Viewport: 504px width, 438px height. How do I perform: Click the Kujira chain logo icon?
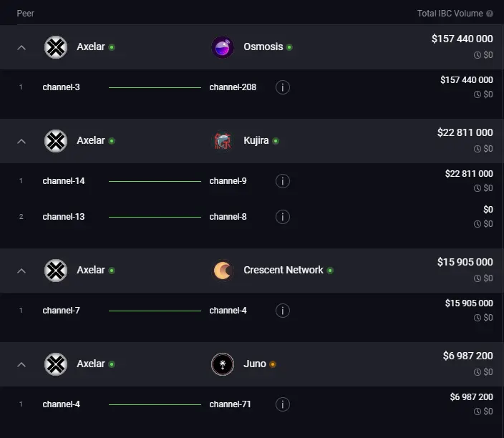click(x=223, y=141)
